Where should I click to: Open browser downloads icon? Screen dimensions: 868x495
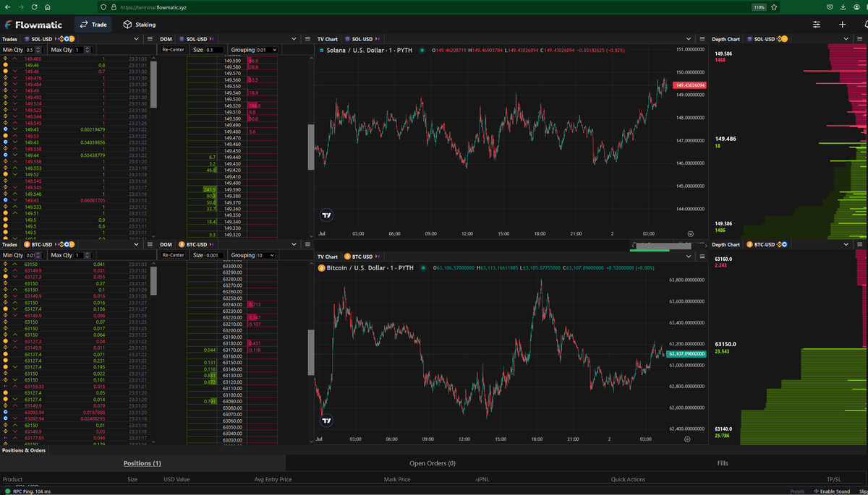[x=843, y=7]
